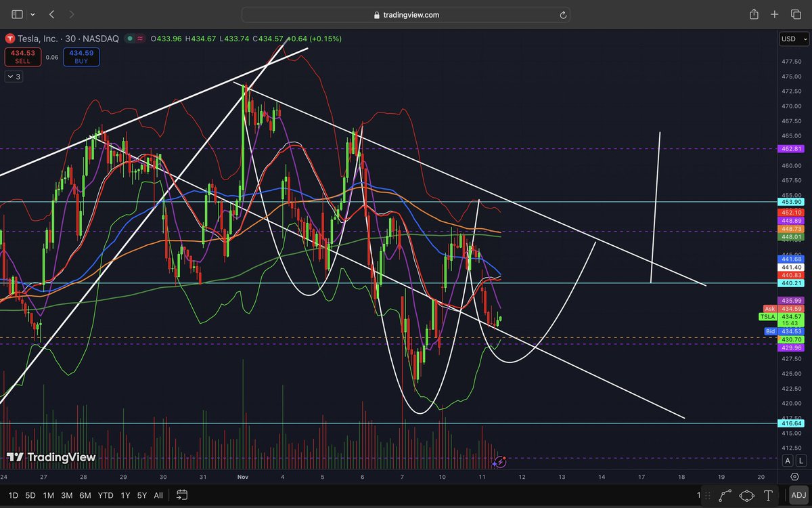This screenshot has height=508, width=812.
Task: Click the 448.73 orange price label
Action: (x=792, y=230)
